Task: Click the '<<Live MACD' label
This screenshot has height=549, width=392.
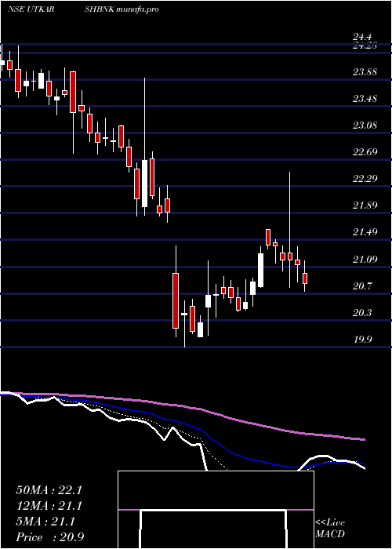Action: click(330, 528)
